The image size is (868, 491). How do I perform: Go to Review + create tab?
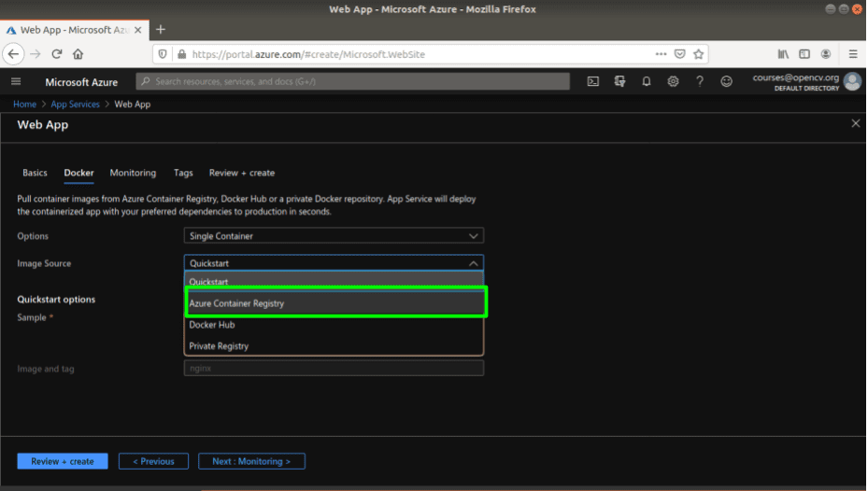[x=242, y=173]
